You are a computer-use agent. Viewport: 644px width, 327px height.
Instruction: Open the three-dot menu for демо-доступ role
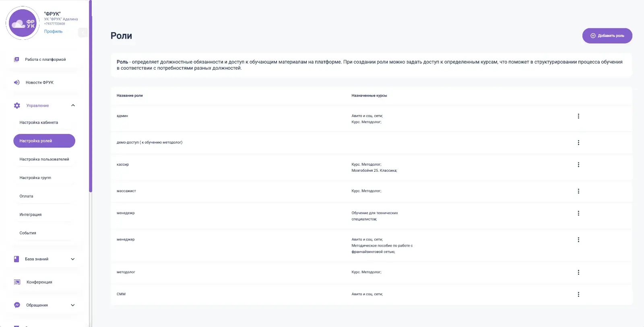coord(578,143)
